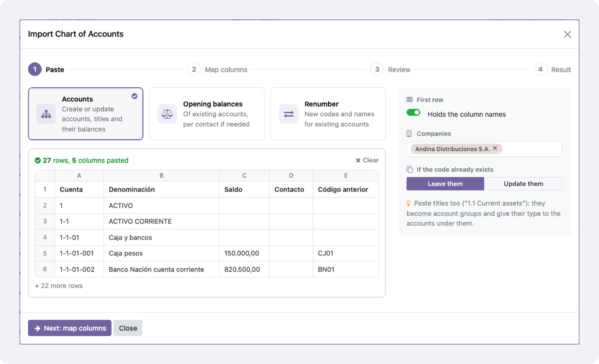Click the lightbulb tip icon
Viewport: 599px width, 364px height.
coord(408,203)
